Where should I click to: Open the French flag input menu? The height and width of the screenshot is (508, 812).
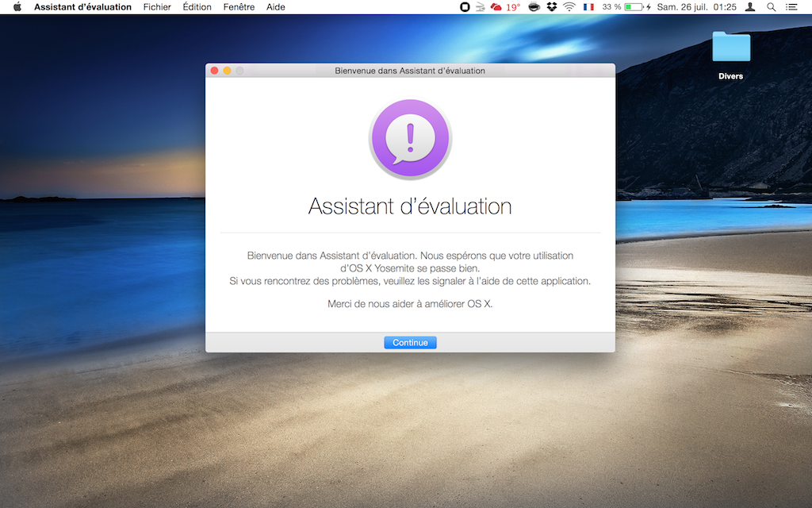(x=588, y=6)
